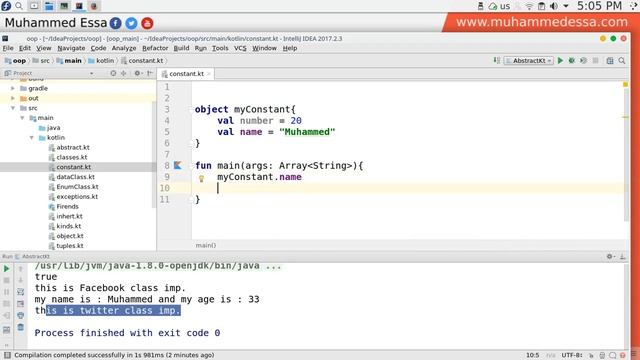Screen dimensions: 640x360
Task: Open the VCS menu
Action: [240, 48]
